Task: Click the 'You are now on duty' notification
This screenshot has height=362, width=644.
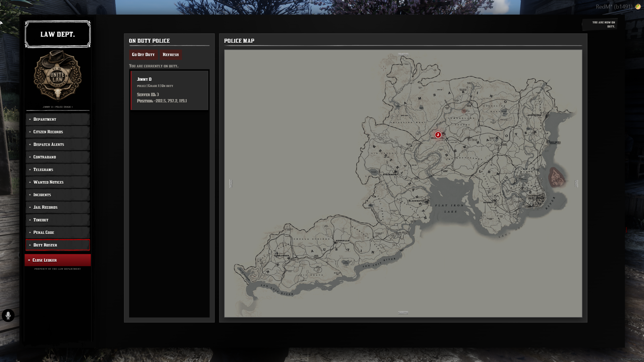Action: click(600, 24)
